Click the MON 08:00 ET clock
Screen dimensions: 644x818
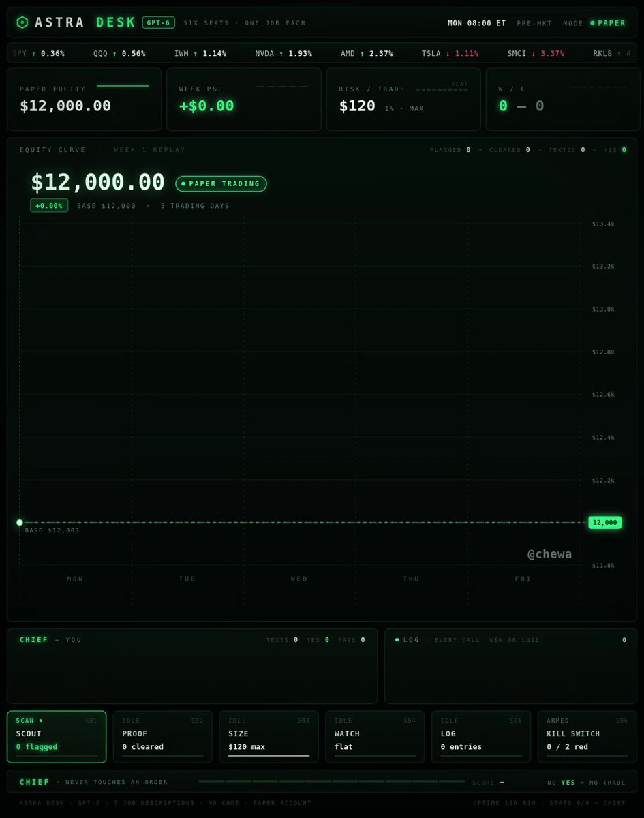pos(477,23)
